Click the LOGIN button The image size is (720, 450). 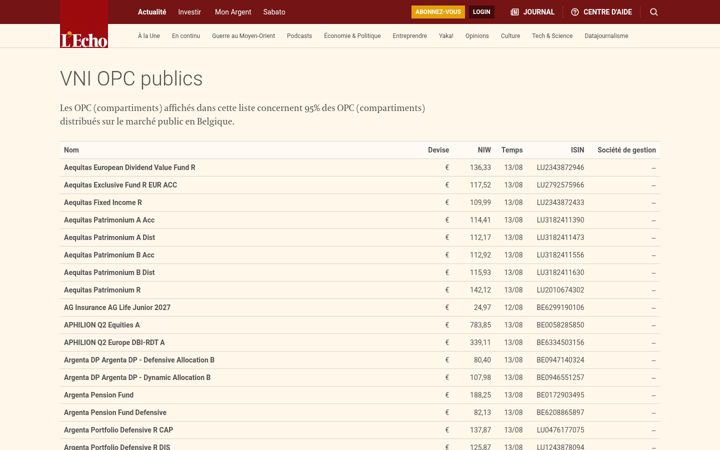482,12
